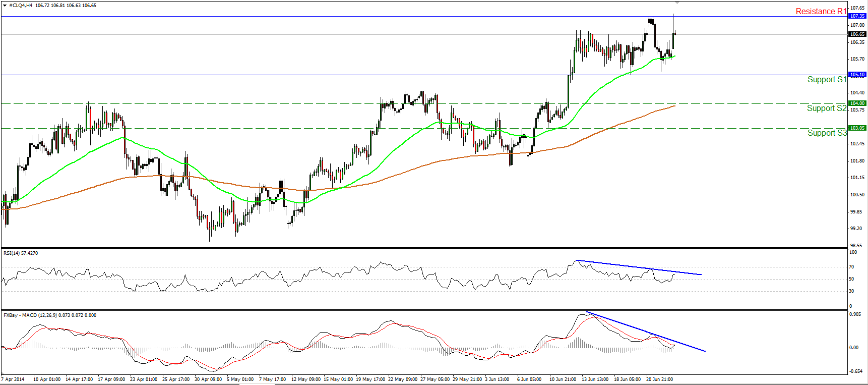
Task: Click the 10 Jun 21:00 date label
Action: [x=563, y=379]
